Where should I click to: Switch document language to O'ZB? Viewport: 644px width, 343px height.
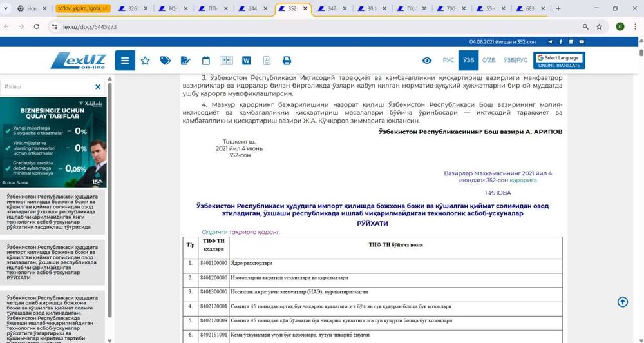pyautogui.click(x=489, y=60)
